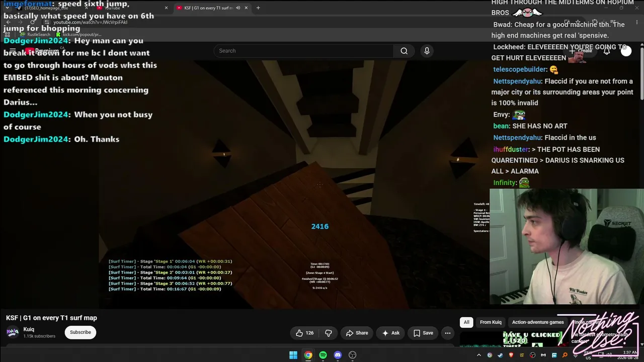Select Action-adventure games chip
The height and width of the screenshot is (362, 644).
(538, 322)
